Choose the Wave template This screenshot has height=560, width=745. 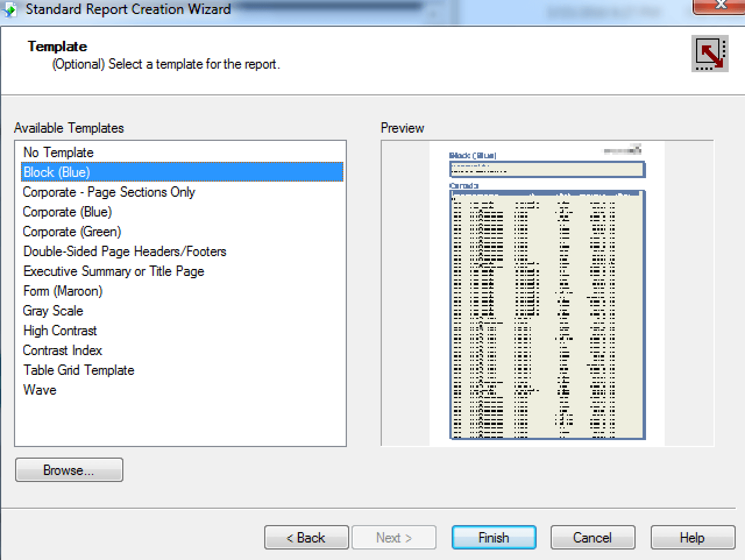point(39,390)
